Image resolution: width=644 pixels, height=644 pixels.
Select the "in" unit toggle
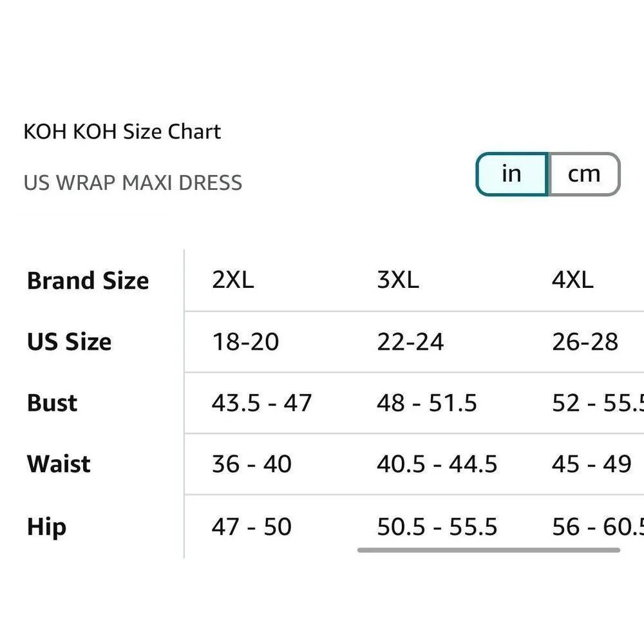point(511,174)
